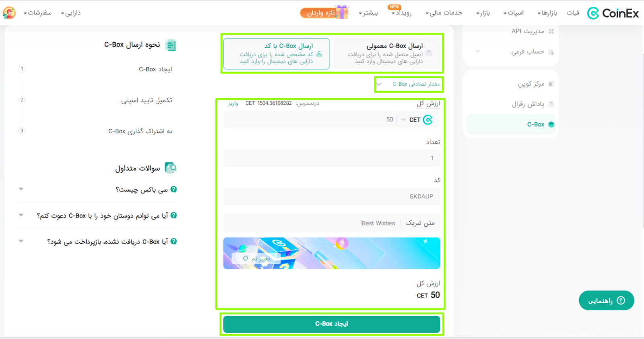Click the CET coin icon
644x339 pixels.
[x=428, y=120]
